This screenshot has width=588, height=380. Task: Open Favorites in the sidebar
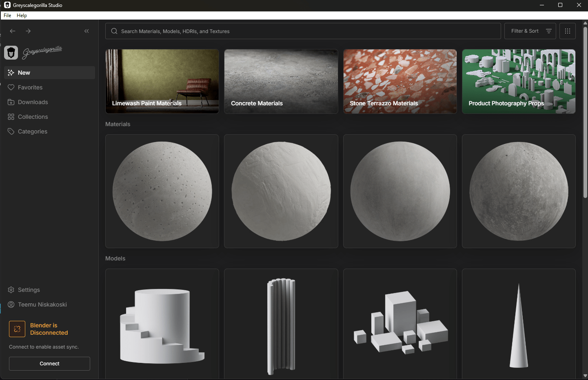pos(49,87)
